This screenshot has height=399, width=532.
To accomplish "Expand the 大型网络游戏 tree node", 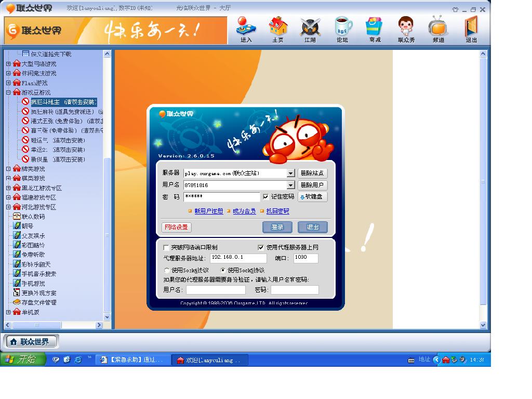I will 8,64.
